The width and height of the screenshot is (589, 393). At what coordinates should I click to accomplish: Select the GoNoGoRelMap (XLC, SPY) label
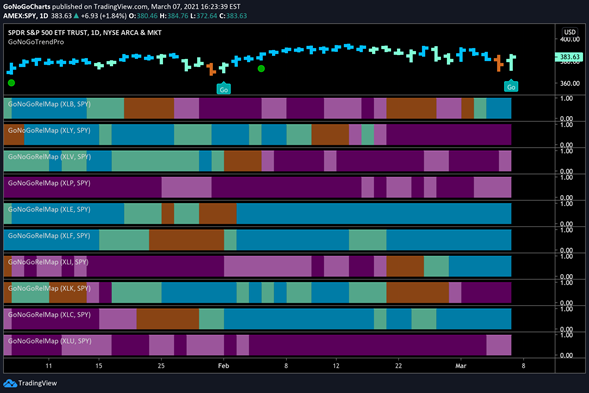[x=49, y=314]
